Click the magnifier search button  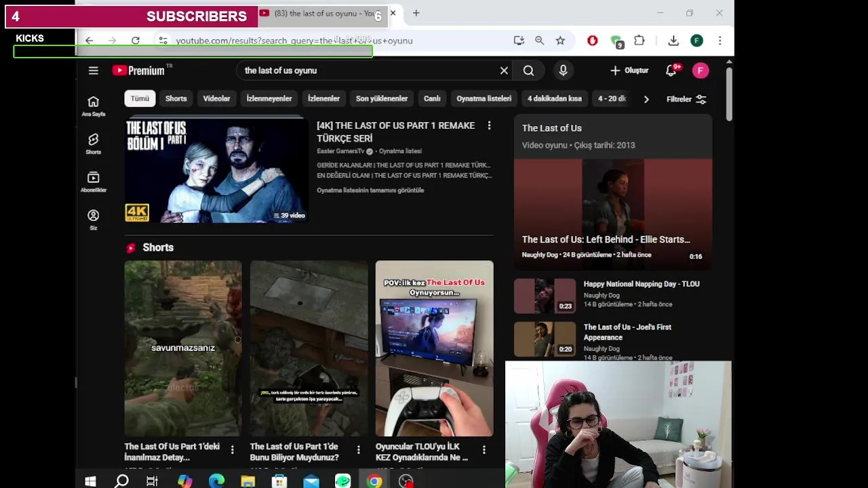click(x=528, y=70)
